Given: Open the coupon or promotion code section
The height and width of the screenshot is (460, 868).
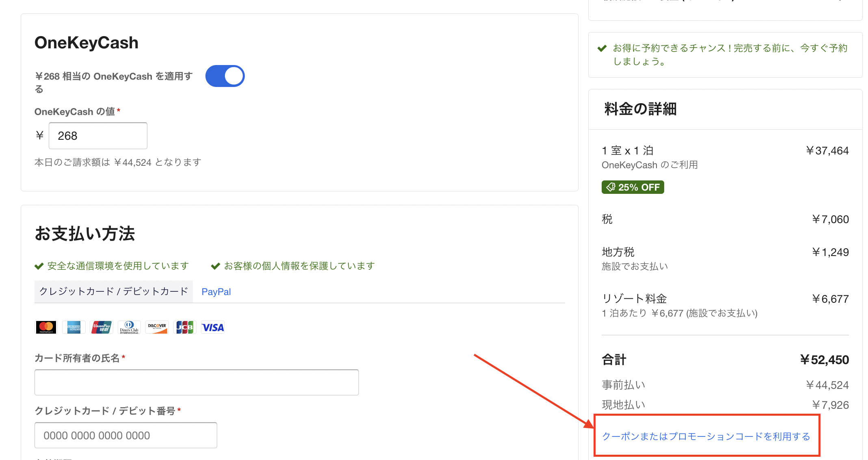Looking at the screenshot, I should pos(706,436).
